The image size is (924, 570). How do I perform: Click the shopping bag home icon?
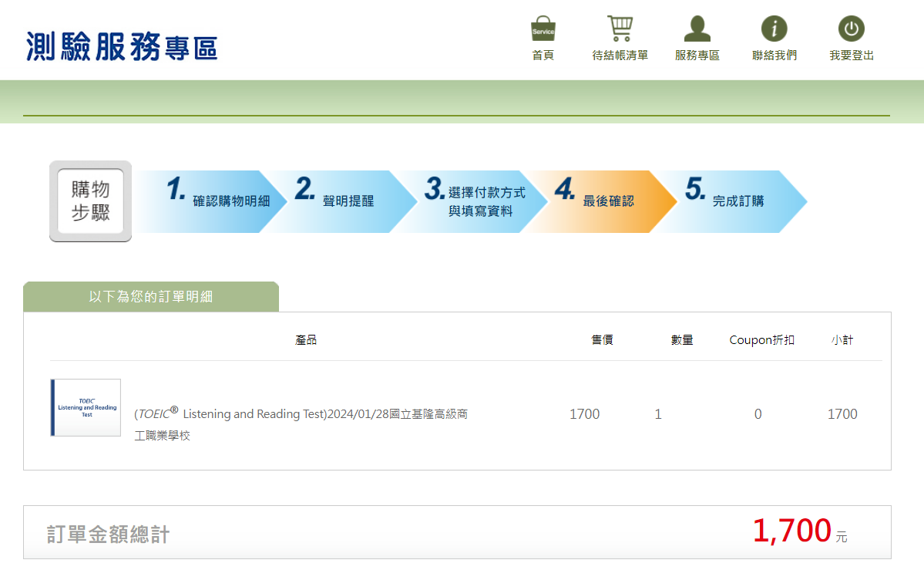coord(543,29)
